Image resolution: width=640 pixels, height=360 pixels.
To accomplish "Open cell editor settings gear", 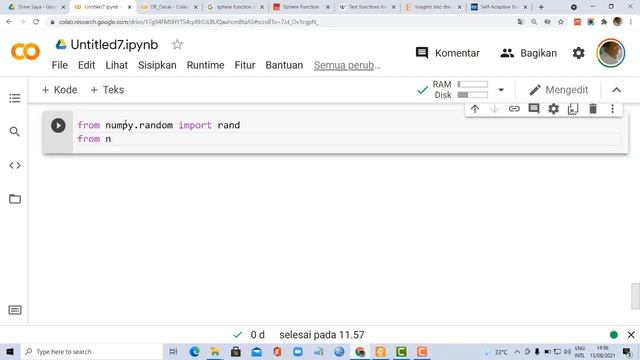I will click(x=553, y=109).
